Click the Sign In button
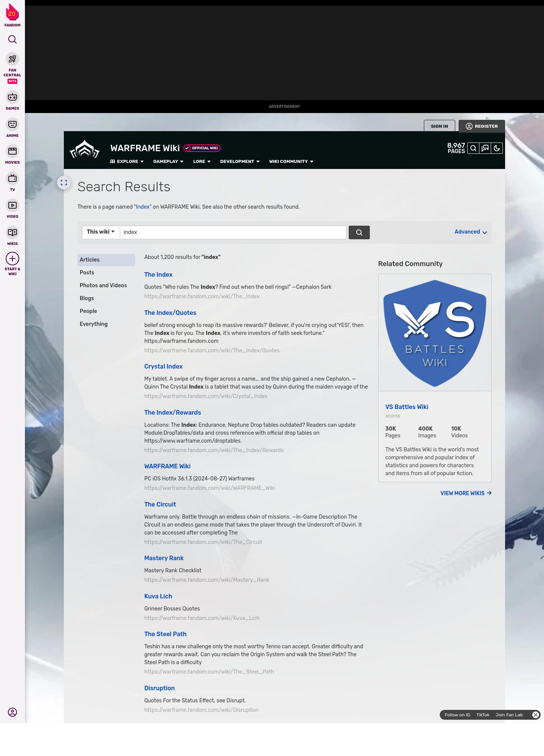 [x=439, y=126]
